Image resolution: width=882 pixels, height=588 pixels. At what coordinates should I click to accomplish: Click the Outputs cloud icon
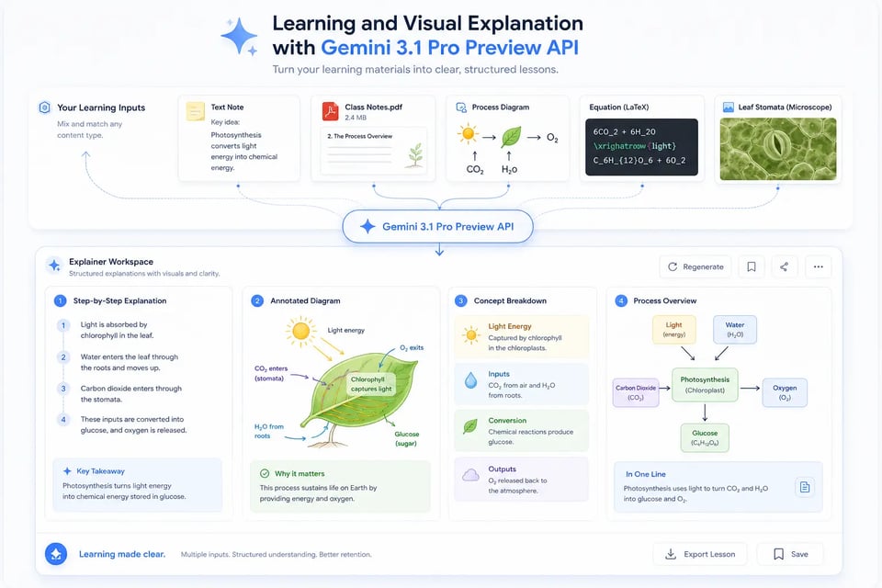point(470,475)
